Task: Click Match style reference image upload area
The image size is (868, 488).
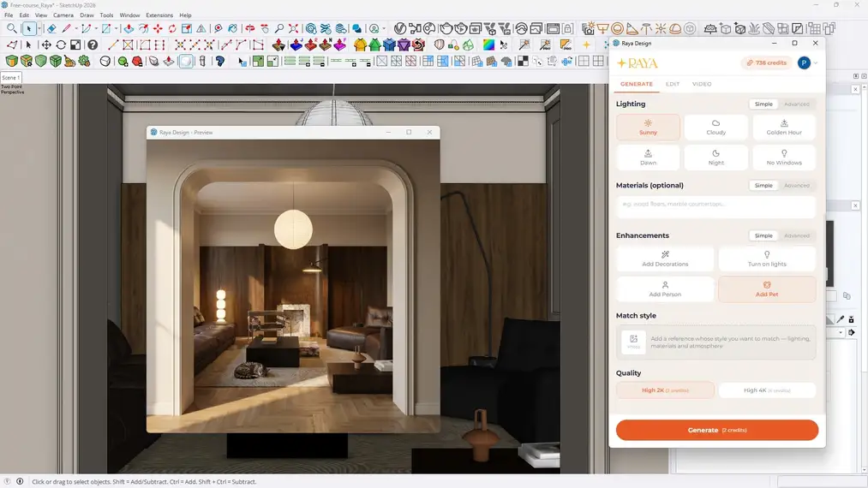Action: [x=715, y=342]
